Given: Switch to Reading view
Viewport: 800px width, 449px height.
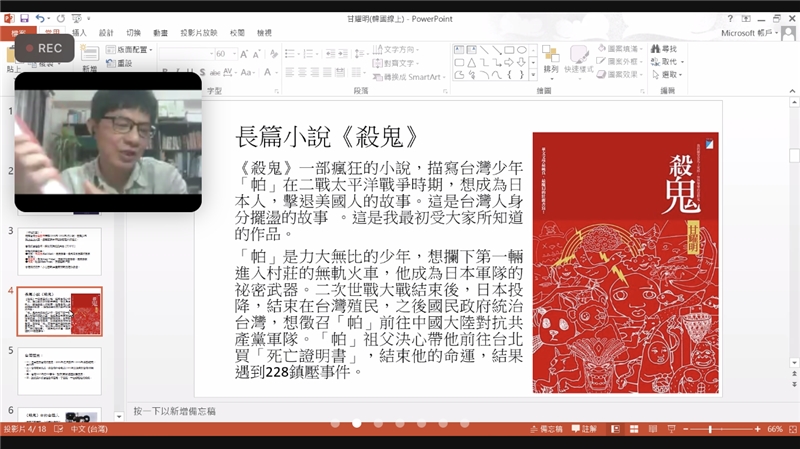Looking at the screenshot, I should click(x=653, y=429).
